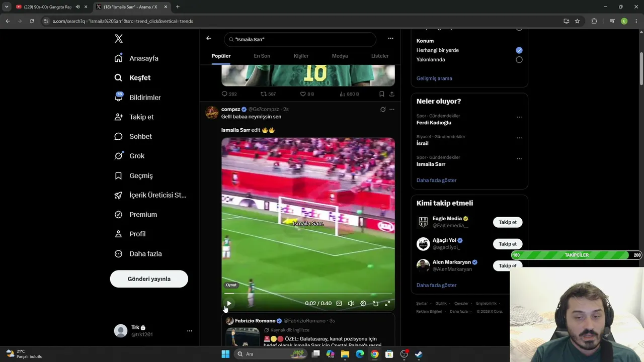This screenshot has height=362, width=644.
Task: Click the Premium verified badge icon
Action: pyautogui.click(x=119, y=215)
